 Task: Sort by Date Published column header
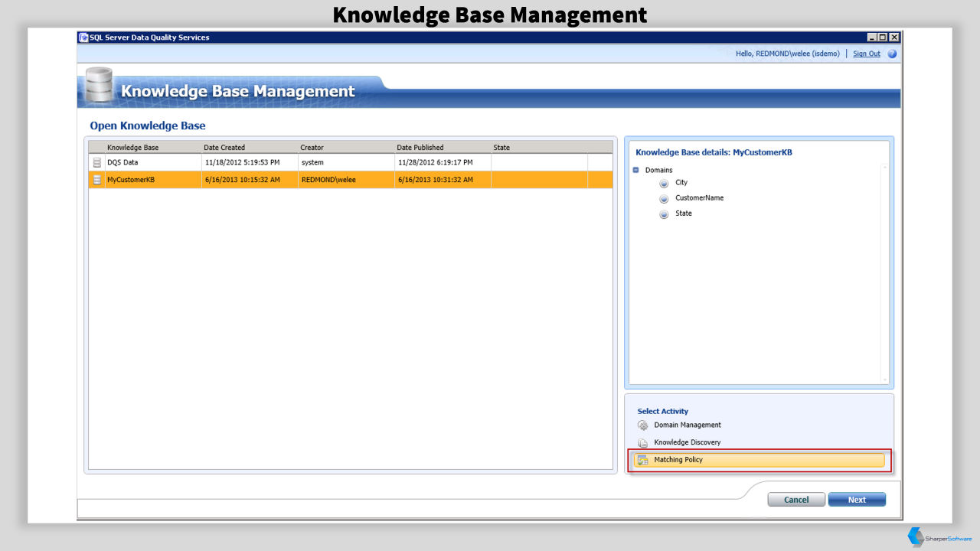click(x=420, y=148)
